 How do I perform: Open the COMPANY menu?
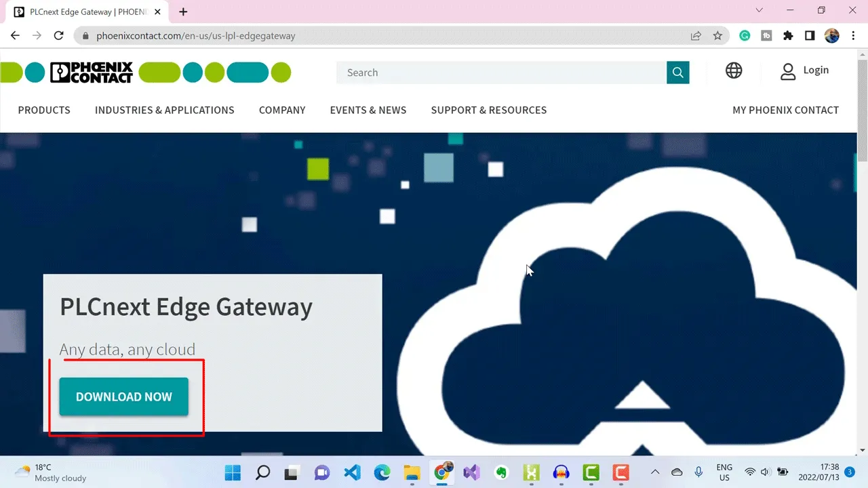(282, 110)
